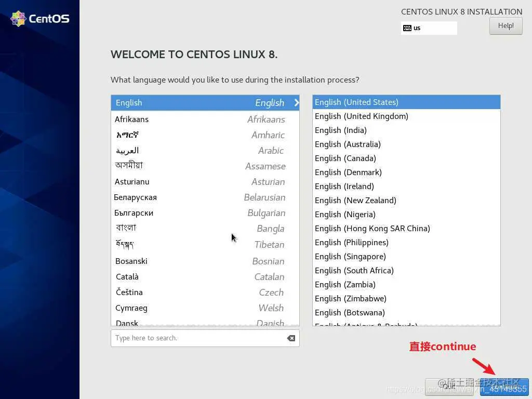This screenshot has width=532, height=399.
Task: Click the chevron arrow on English row
Action: tap(297, 102)
